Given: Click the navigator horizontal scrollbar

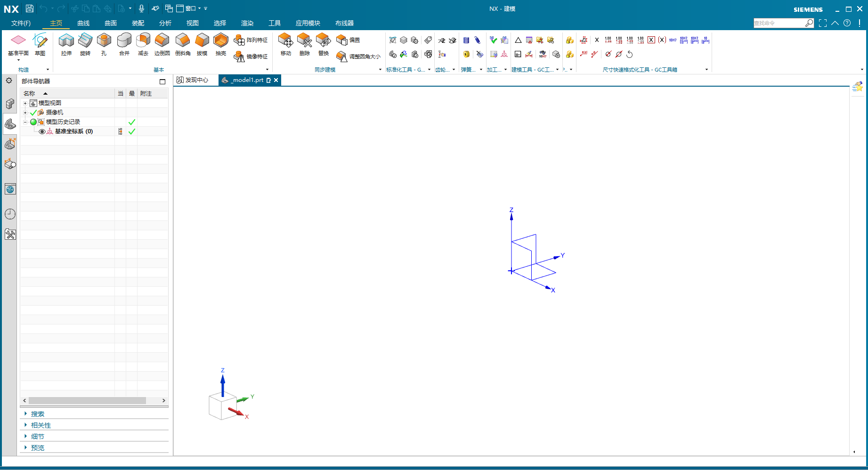Looking at the screenshot, I should 87,400.
